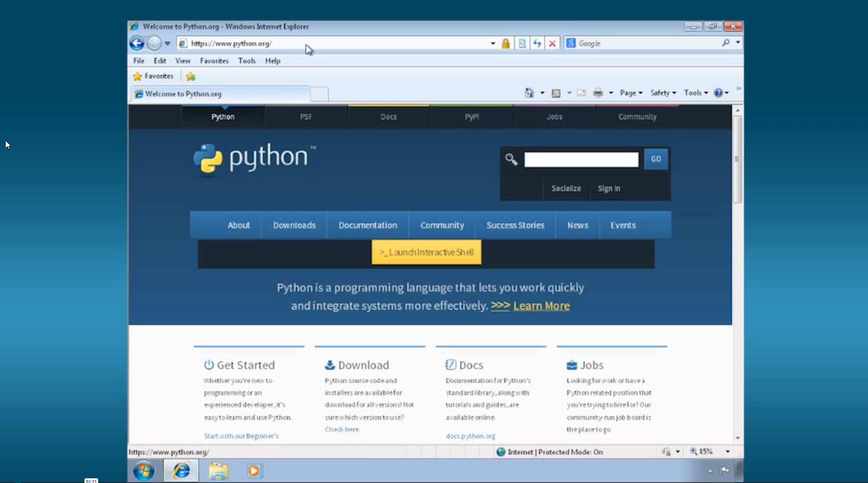This screenshot has height=483, width=868.
Task: Click the red Stop loading icon
Action: [552, 43]
